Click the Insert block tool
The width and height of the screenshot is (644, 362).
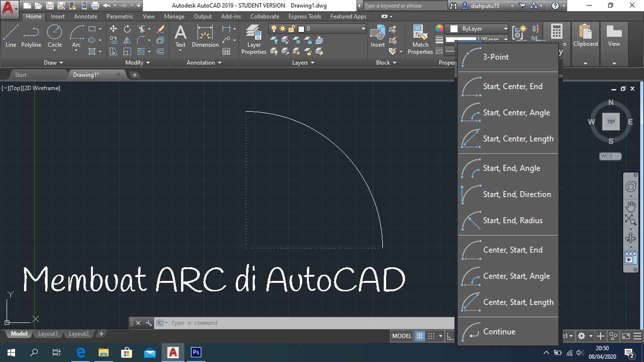tap(378, 36)
